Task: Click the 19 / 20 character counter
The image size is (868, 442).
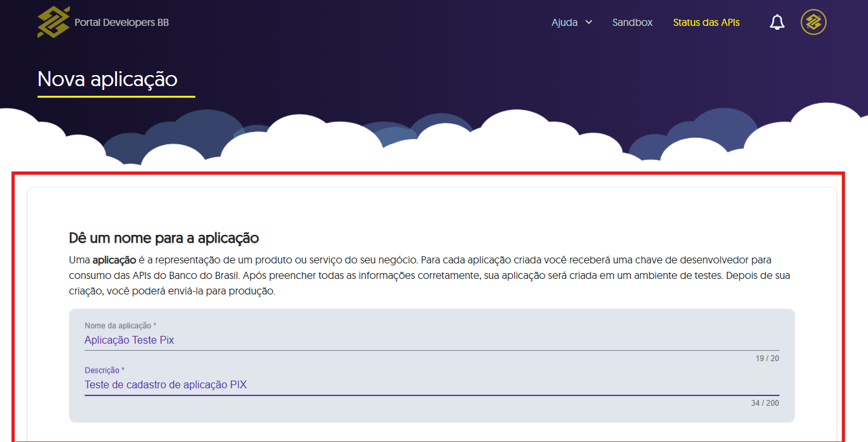Action: click(766, 359)
